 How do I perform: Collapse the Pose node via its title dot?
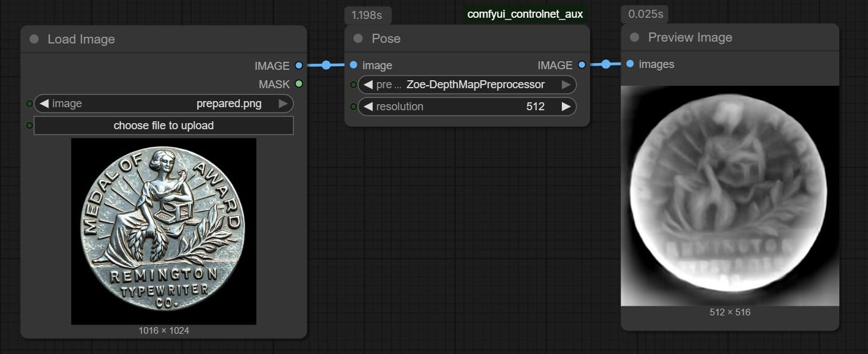click(358, 39)
